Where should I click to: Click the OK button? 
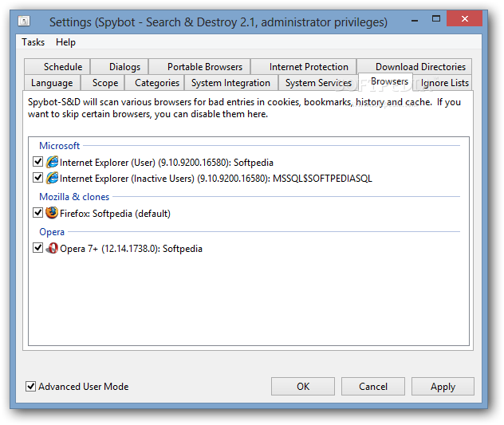pyautogui.click(x=303, y=386)
